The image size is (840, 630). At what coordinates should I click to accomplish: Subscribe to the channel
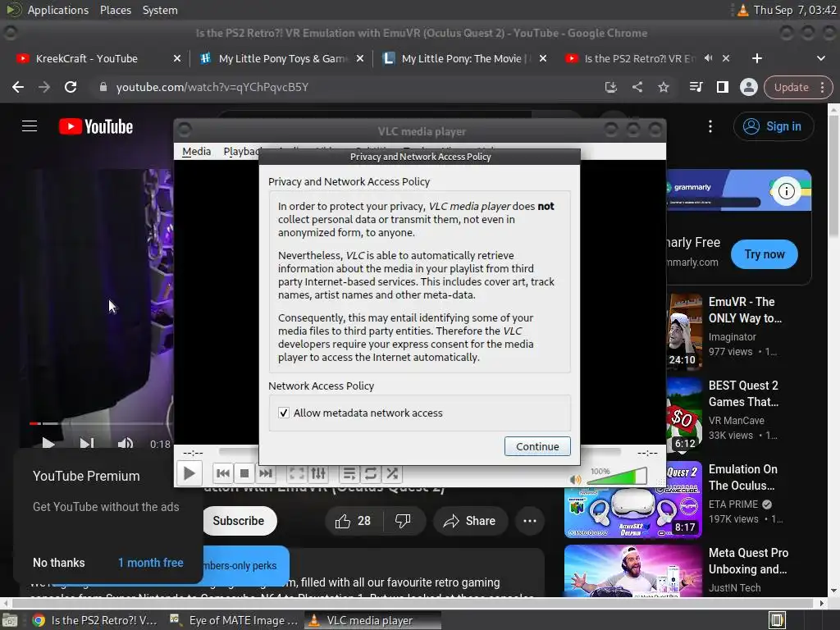pyautogui.click(x=239, y=521)
